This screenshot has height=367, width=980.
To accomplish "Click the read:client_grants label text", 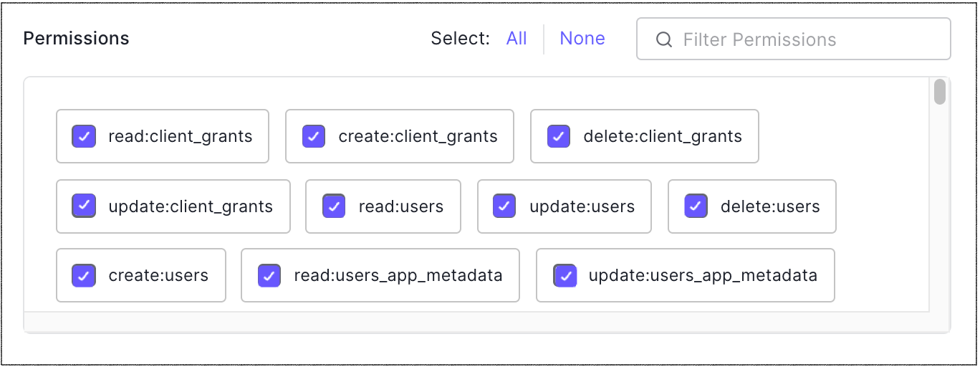I will click(x=181, y=136).
